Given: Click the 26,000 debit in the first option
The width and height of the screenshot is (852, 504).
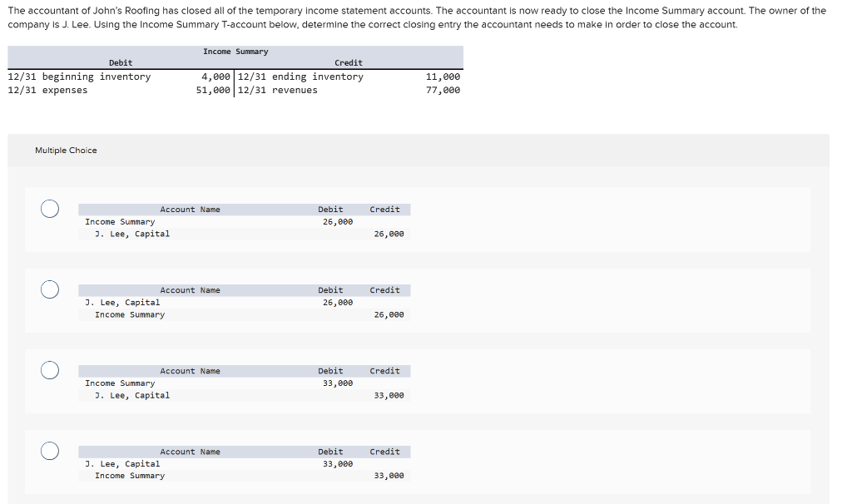Looking at the screenshot, I should coord(338,221).
